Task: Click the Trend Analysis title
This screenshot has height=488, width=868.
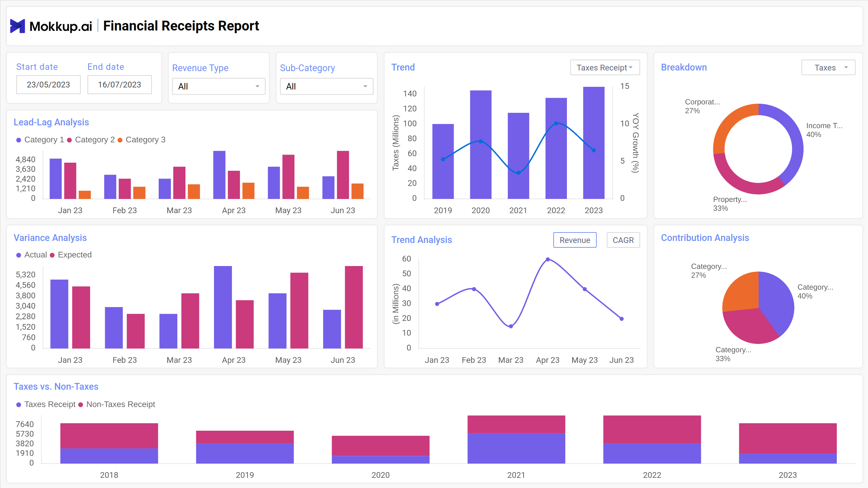Action: (x=422, y=240)
